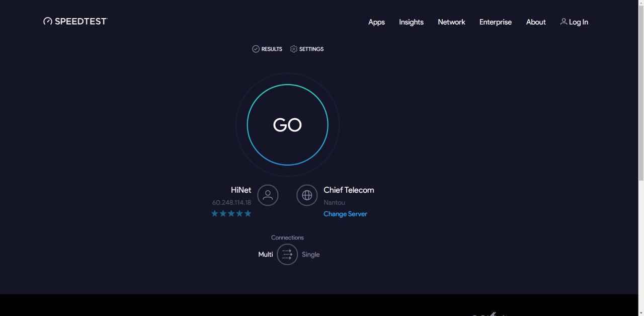Click the page vertical scrollbar
The height and width of the screenshot is (316, 644).
(x=640, y=91)
